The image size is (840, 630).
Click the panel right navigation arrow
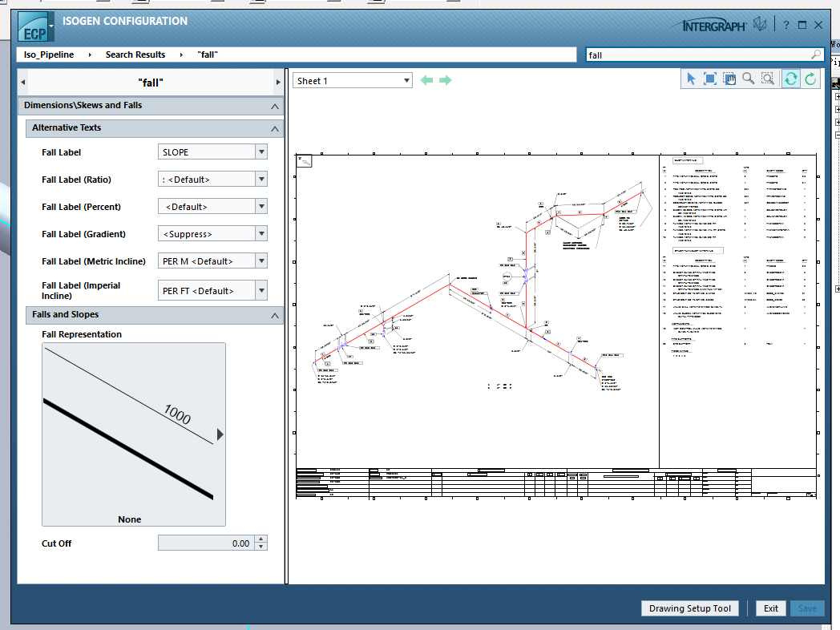(278, 83)
